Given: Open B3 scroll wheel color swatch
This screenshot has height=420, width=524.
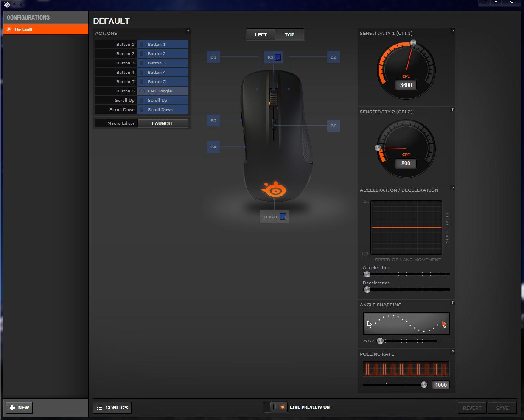Looking at the screenshot, I should tap(278, 57).
